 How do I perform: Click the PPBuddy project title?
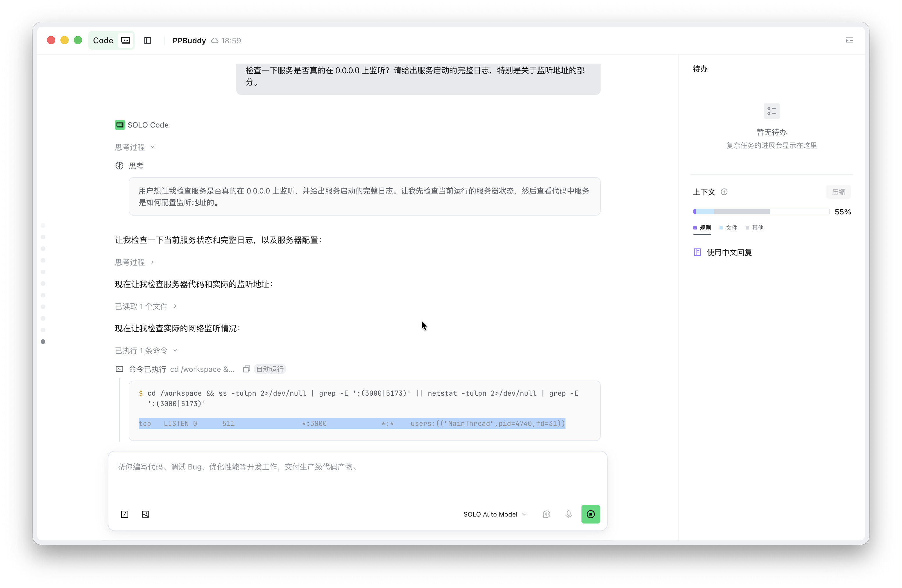point(189,41)
